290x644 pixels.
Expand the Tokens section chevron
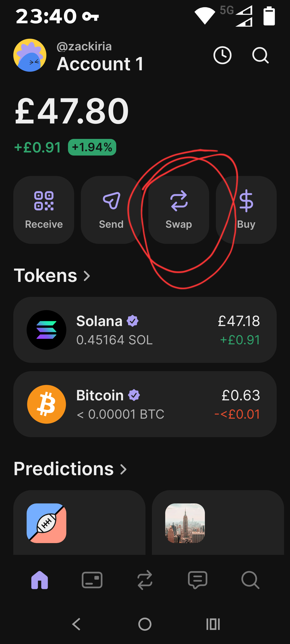(87, 276)
